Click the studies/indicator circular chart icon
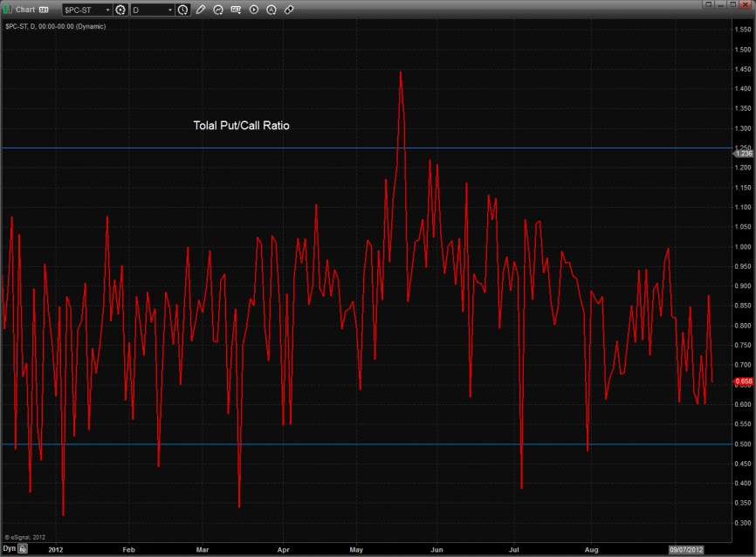 (219, 10)
